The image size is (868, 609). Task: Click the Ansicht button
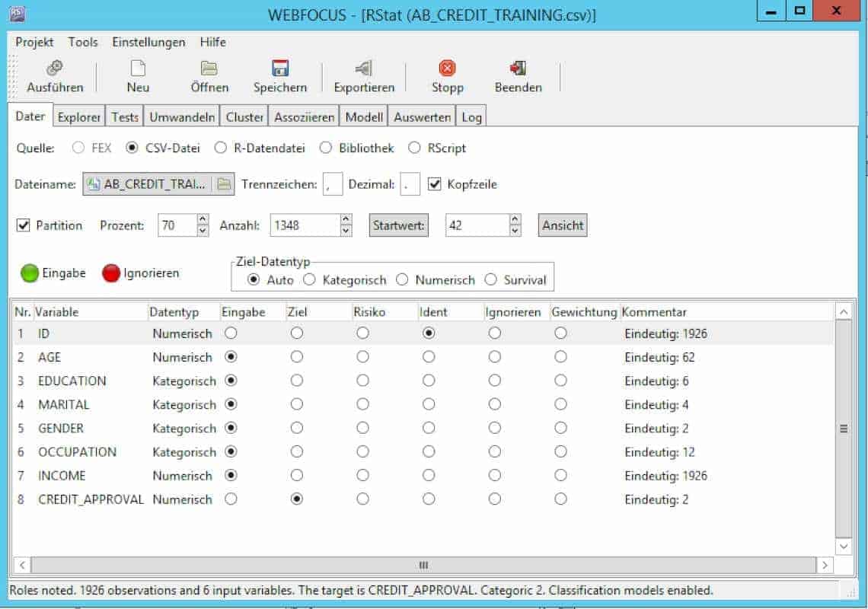563,225
